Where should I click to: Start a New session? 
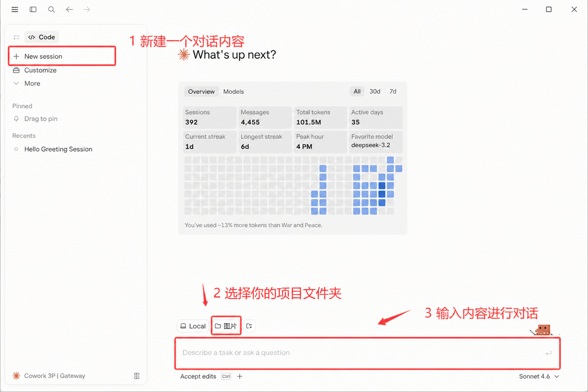click(x=62, y=56)
